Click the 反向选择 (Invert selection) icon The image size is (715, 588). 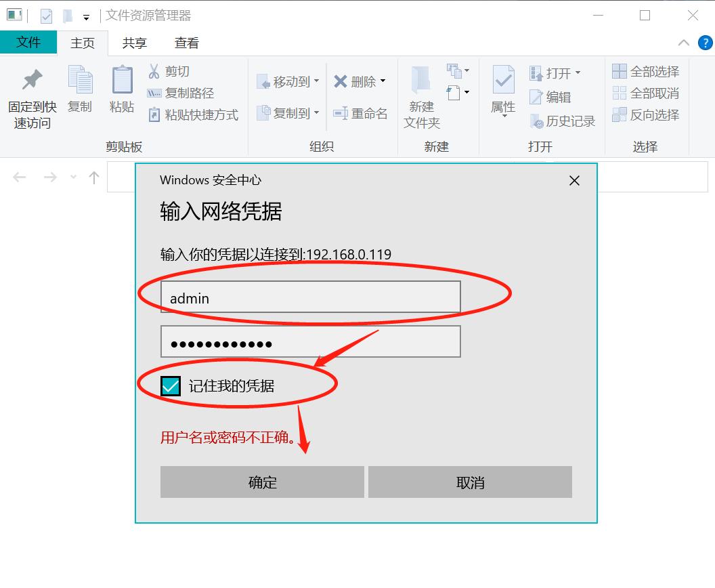[619, 115]
